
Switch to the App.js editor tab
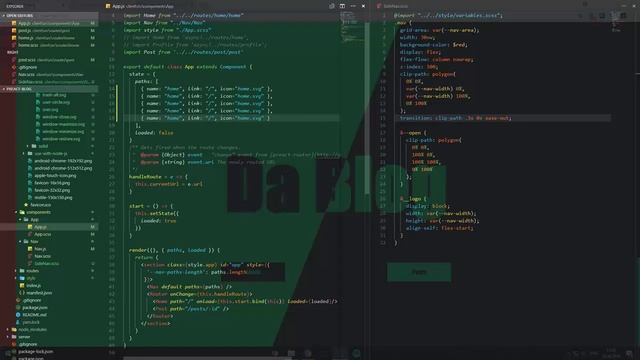point(140,6)
